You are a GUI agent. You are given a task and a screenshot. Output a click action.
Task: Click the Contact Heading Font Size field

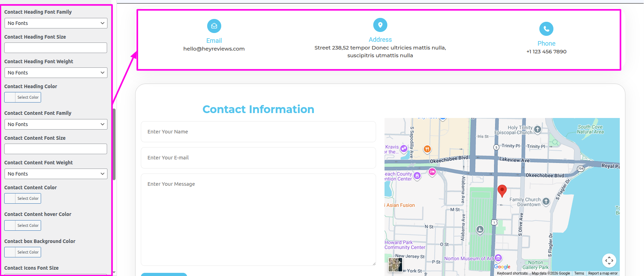point(55,48)
